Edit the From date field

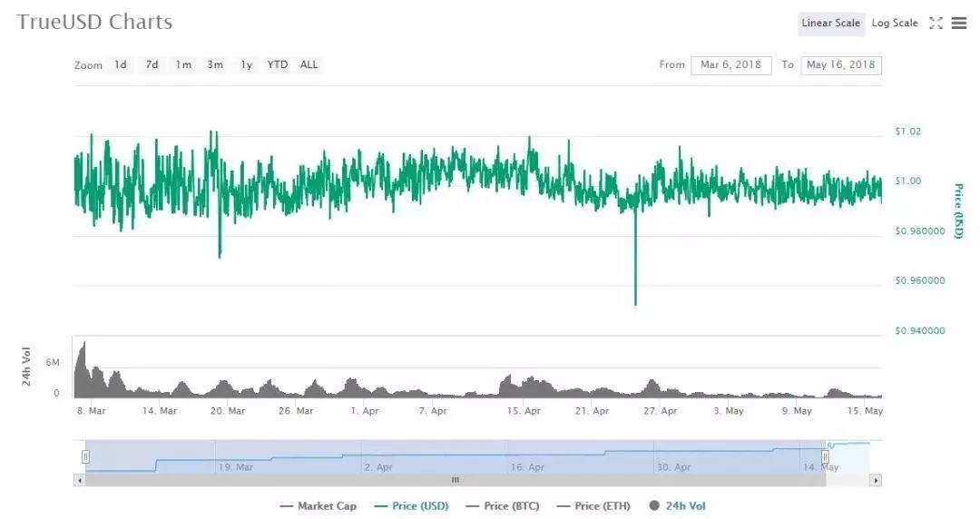click(730, 65)
